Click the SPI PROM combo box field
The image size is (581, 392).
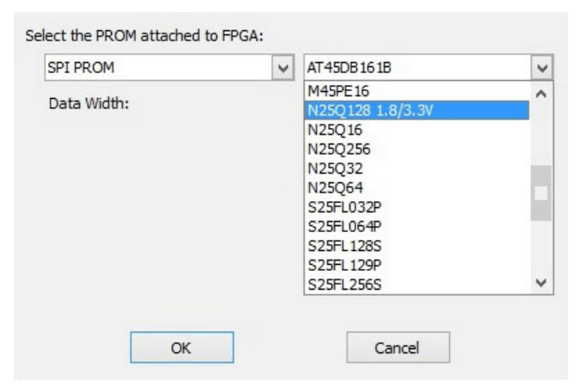[x=155, y=67]
